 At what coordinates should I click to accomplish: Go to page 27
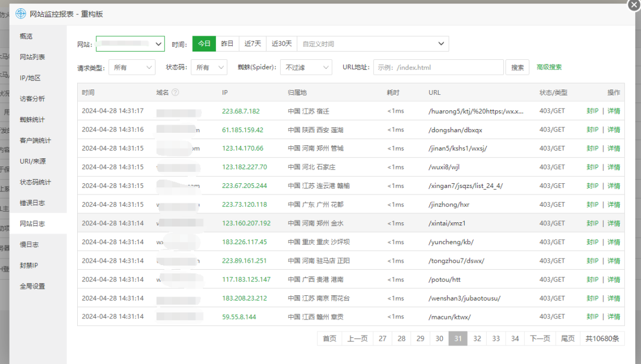tap(383, 339)
